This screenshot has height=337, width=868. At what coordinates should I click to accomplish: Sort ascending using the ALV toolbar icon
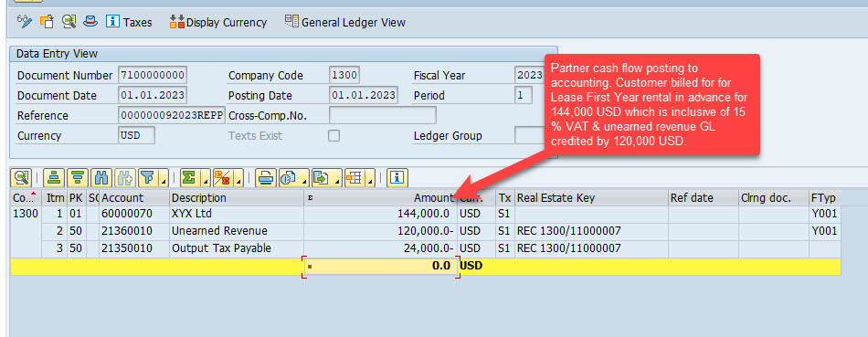tap(54, 177)
